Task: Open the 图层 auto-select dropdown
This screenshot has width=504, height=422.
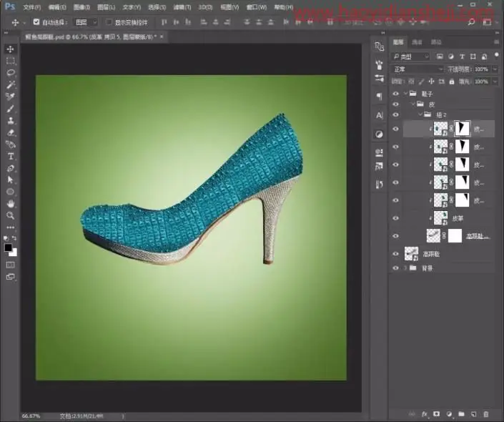Action: (x=86, y=22)
